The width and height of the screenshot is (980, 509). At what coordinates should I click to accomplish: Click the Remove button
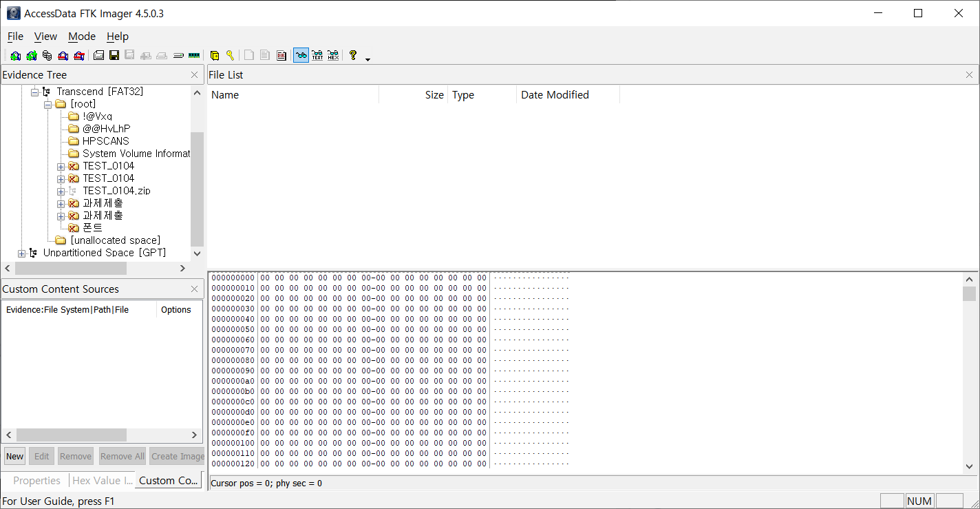(76, 456)
